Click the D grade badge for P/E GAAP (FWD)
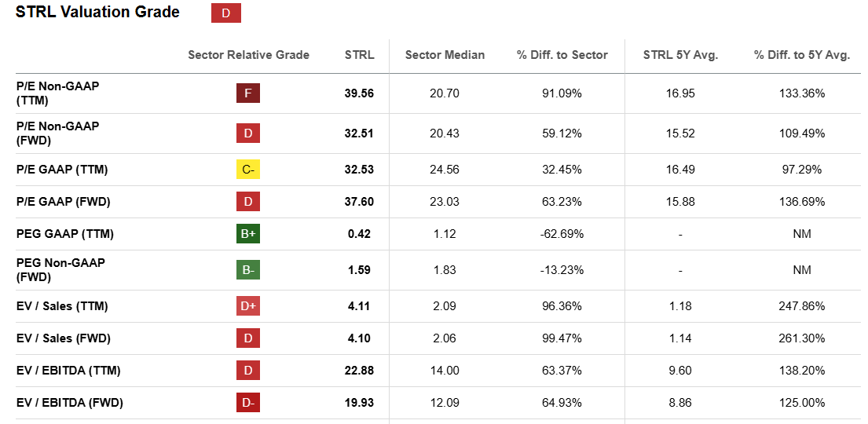This screenshot has width=868, height=424. pos(248,202)
